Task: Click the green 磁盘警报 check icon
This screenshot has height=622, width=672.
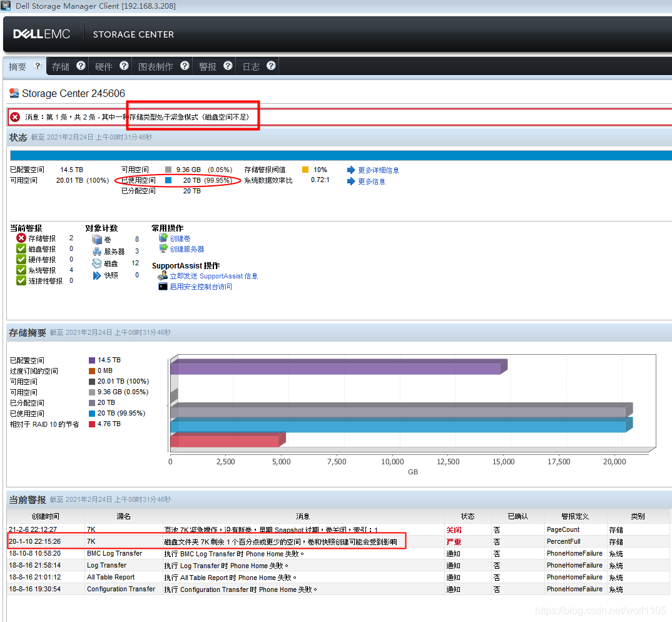Action: [21, 248]
